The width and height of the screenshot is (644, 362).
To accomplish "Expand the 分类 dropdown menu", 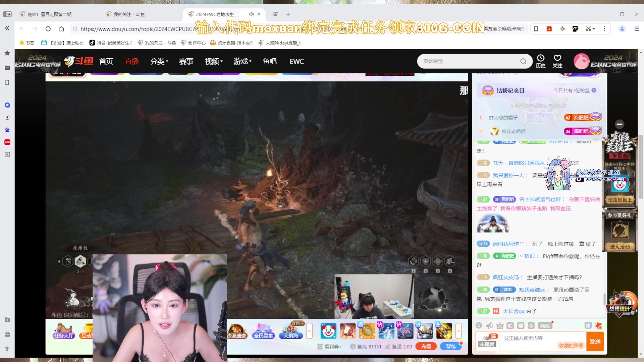I will click(x=159, y=61).
